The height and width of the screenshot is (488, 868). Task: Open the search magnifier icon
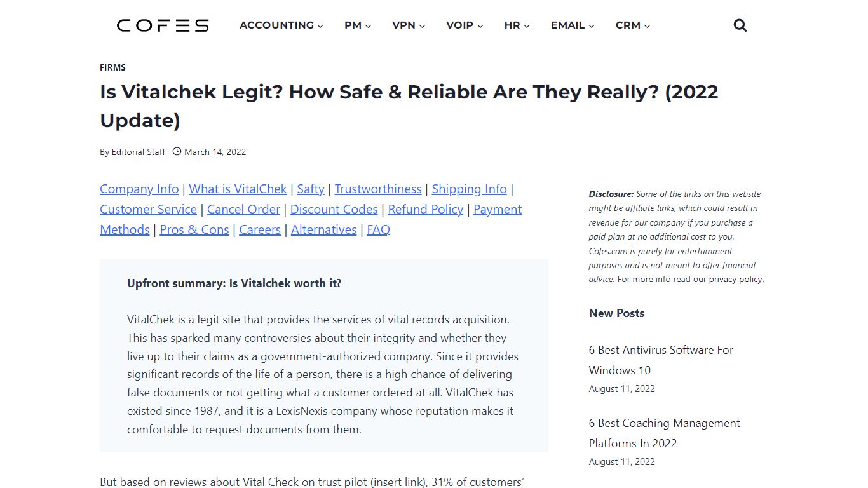point(740,25)
